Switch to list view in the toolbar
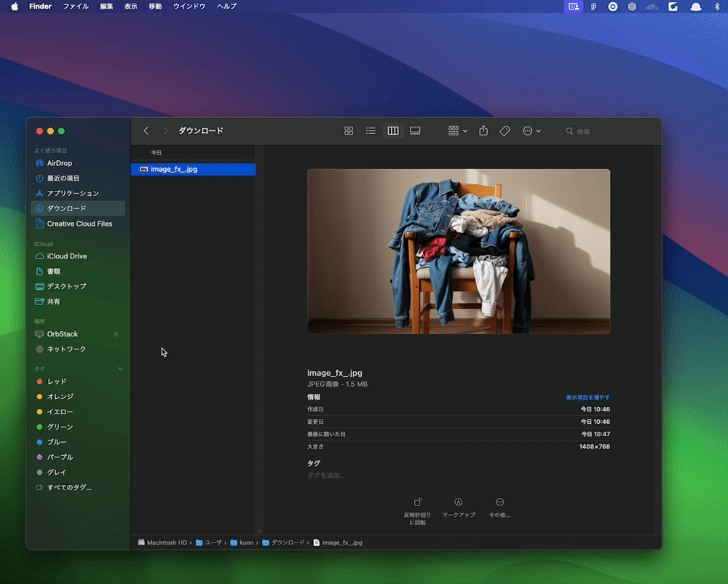This screenshot has width=728, height=584. (371, 131)
